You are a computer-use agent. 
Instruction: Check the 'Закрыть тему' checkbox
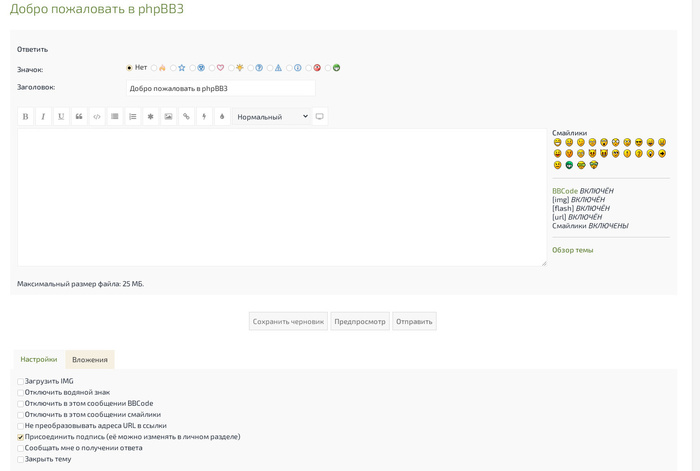coord(20,459)
